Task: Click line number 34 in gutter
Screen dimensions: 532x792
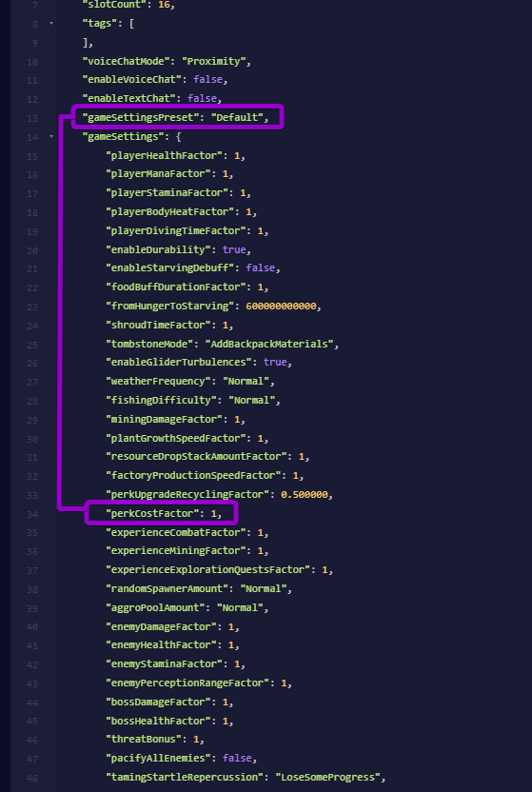Action: 32,514
